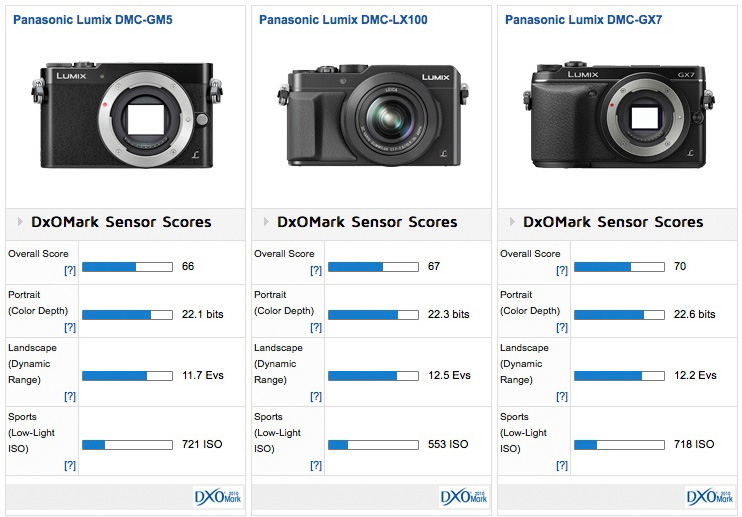Open the GX7 Portrait Color Depth [?] help
The image size is (742, 517).
pos(562,327)
